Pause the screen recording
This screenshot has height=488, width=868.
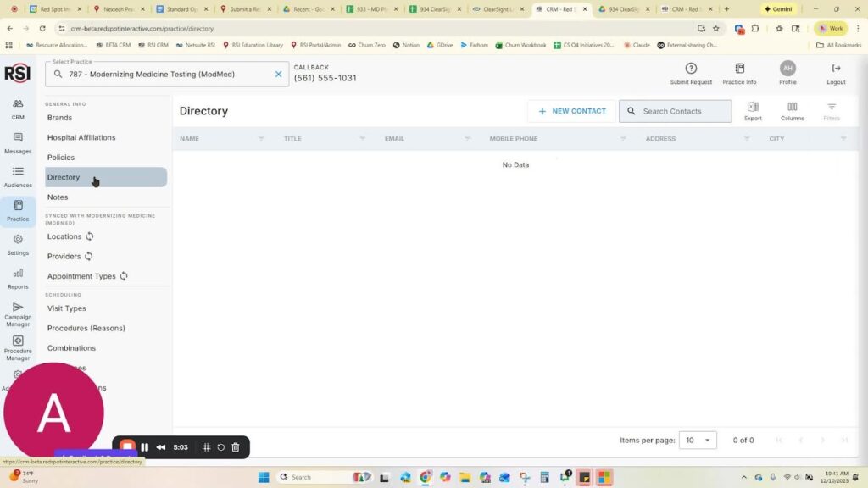click(144, 447)
